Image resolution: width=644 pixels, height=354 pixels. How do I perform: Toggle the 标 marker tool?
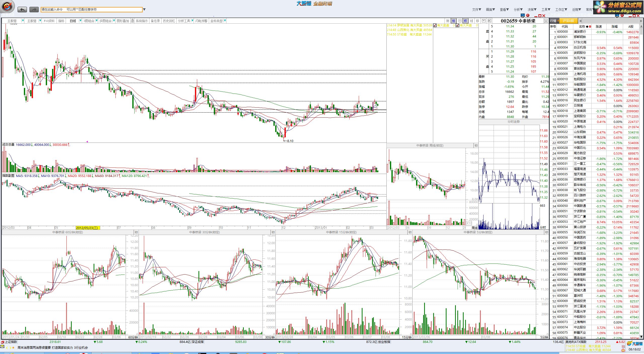(454, 21)
